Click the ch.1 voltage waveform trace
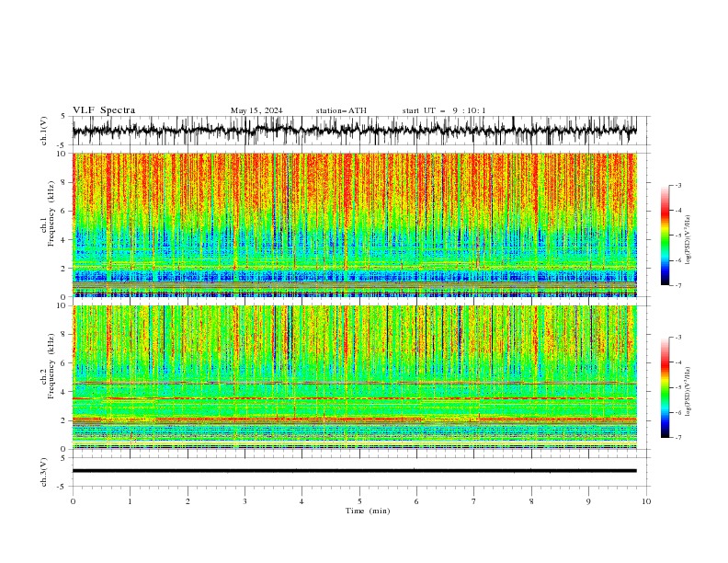Viewport: 728px width, 563px height. pyautogui.click(x=355, y=131)
